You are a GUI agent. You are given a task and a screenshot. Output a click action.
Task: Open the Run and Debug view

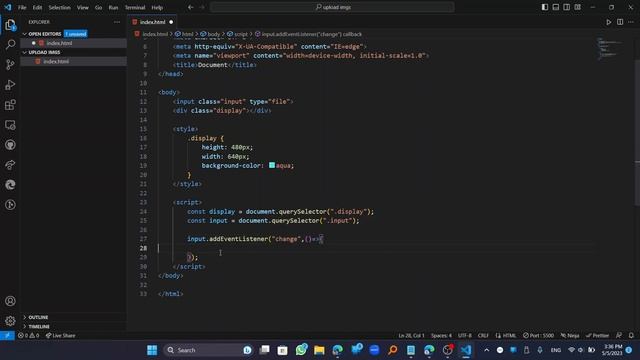pyautogui.click(x=10, y=84)
